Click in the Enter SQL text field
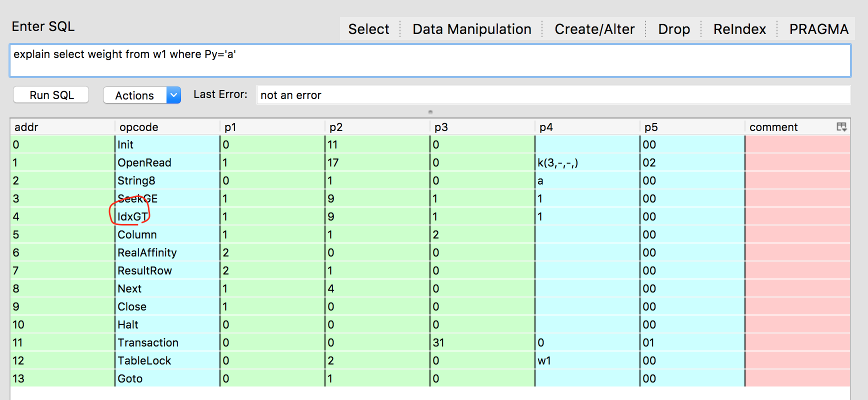The image size is (868, 400). (430, 60)
